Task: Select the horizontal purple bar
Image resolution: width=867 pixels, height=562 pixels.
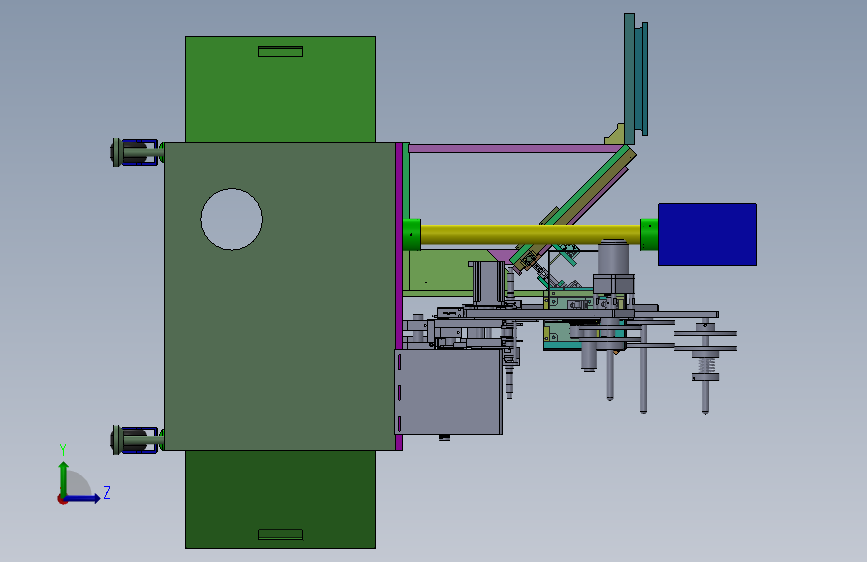Action: click(515, 148)
